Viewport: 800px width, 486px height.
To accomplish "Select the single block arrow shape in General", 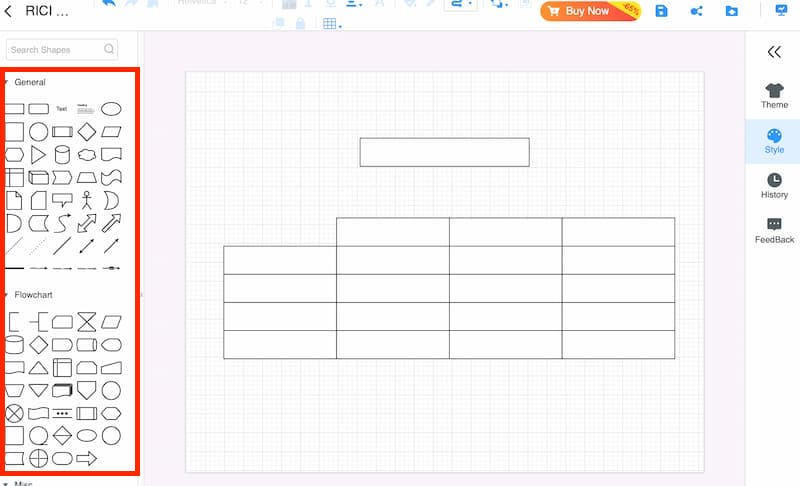I will click(x=111, y=223).
